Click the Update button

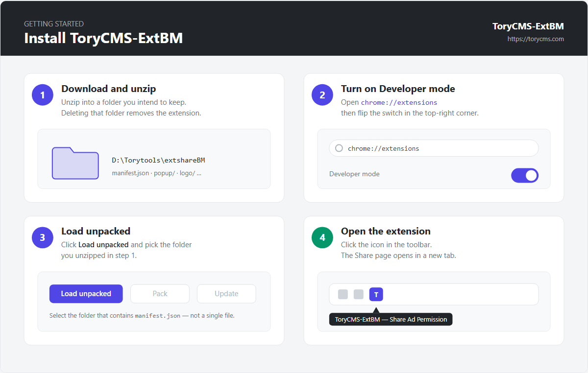click(226, 294)
